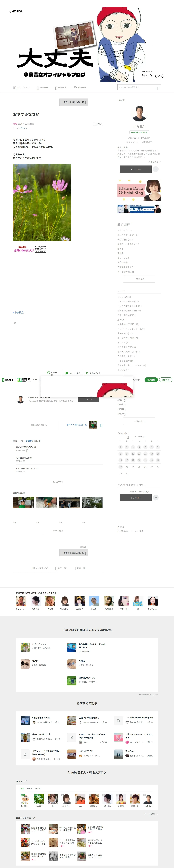This screenshot has height=868, width=174.
Task: Expand the 2021年 archive
Action: (x=122, y=409)
